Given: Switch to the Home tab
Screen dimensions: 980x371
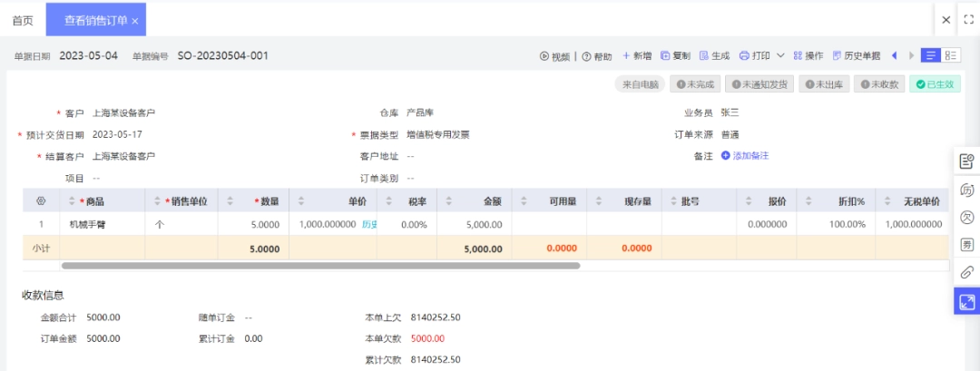Looking at the screenshot, I should 23,20.
